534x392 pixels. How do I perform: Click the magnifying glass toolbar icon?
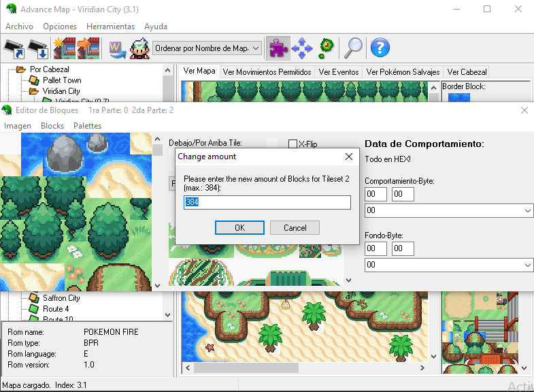tap(352, 48)
